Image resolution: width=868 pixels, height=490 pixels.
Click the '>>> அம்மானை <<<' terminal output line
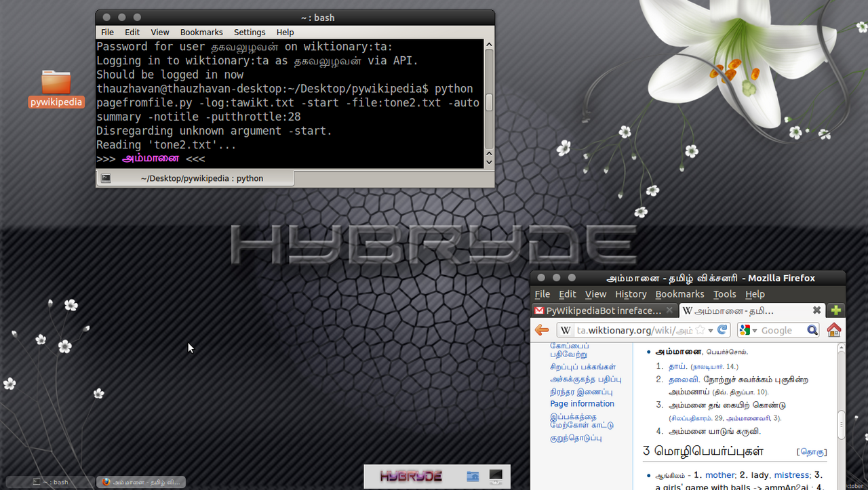tap(151, 159)
